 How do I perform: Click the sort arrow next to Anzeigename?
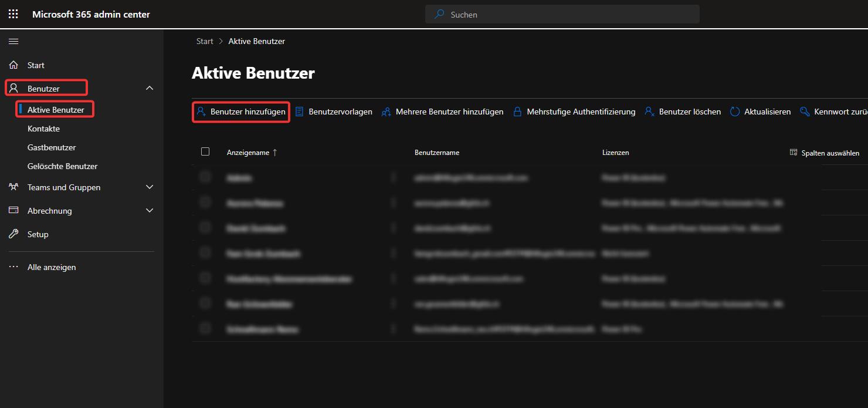point(274,153)
